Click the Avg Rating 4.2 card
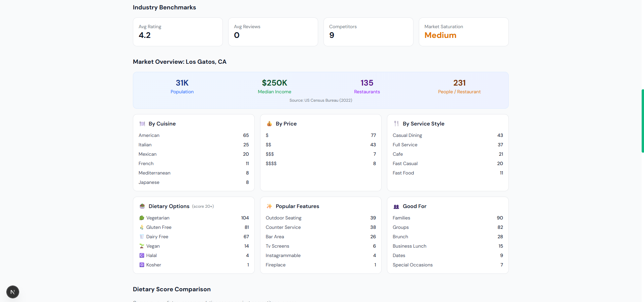The height and width of the screenshot is (302, 644). click(x=178, y=32)
